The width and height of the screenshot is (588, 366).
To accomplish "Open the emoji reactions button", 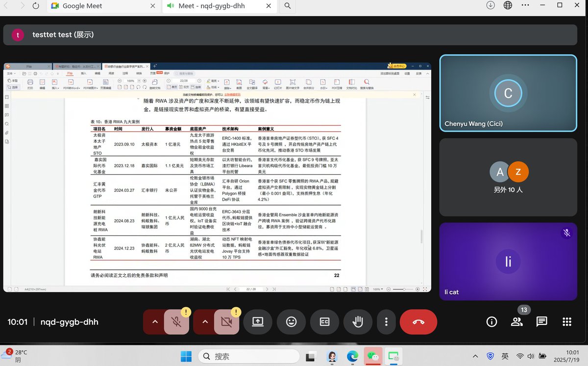I will [x=291, y=322].
